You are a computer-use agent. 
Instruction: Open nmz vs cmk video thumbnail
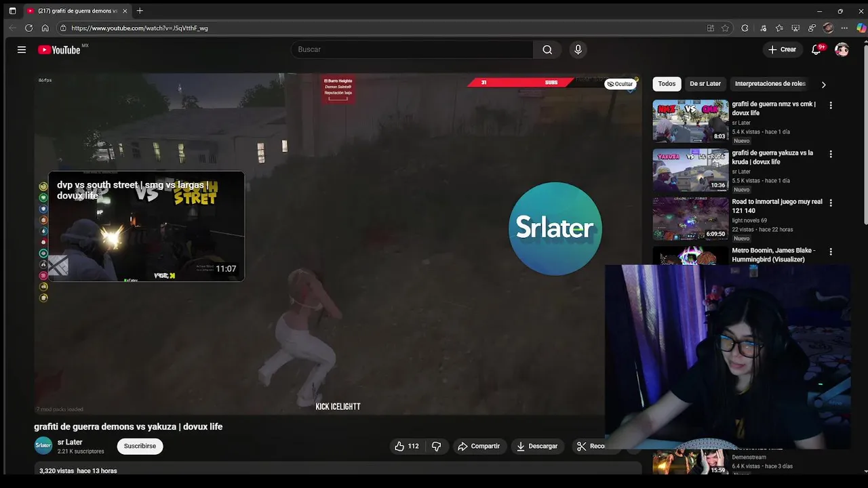click(x=690, y=121)
